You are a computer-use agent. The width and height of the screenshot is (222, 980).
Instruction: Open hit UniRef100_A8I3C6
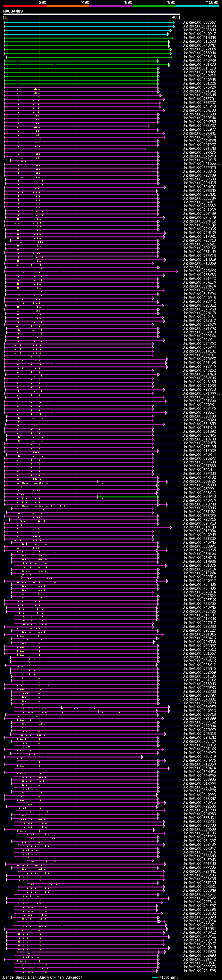pyautogui.click(x=199, y=565)
